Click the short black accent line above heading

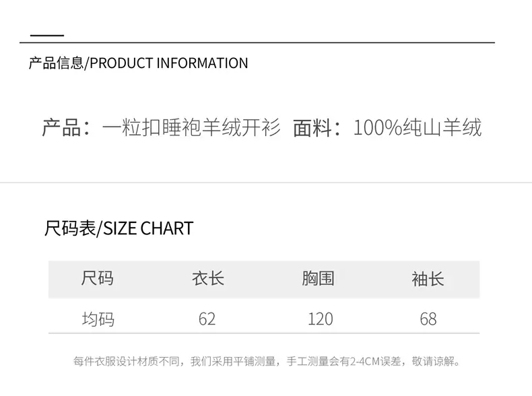click(47, 35)
